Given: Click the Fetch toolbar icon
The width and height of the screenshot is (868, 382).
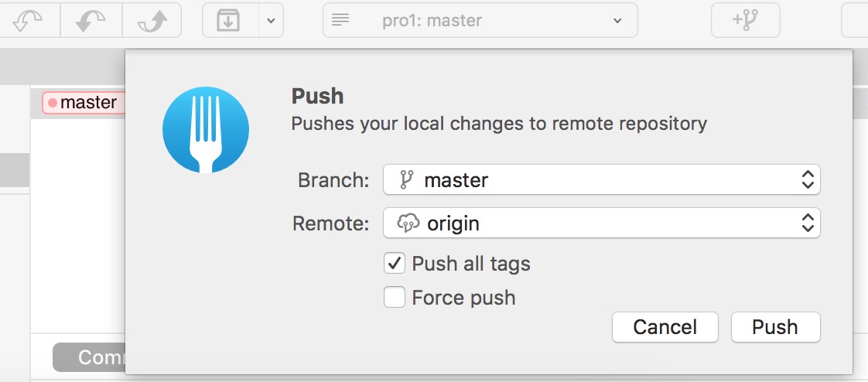Looking at the screenshot, I should [29, 20].
